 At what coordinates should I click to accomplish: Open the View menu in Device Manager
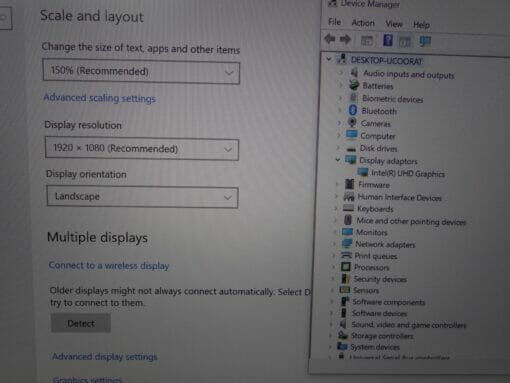394,24
